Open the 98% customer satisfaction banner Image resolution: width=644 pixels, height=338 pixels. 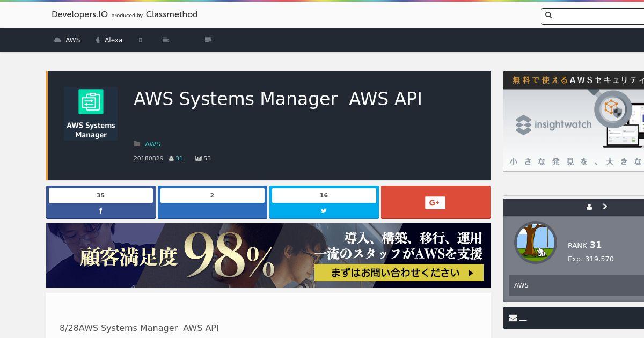[268, 255]
